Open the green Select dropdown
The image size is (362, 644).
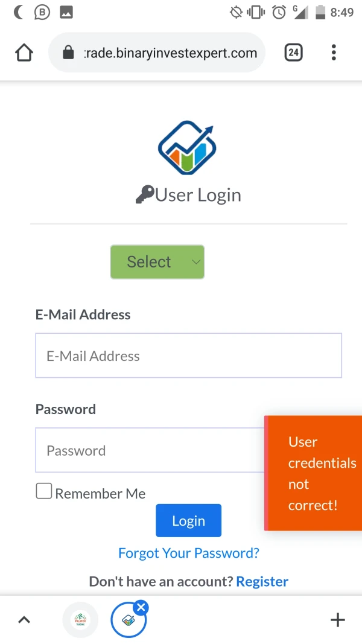tap(157, 262)
